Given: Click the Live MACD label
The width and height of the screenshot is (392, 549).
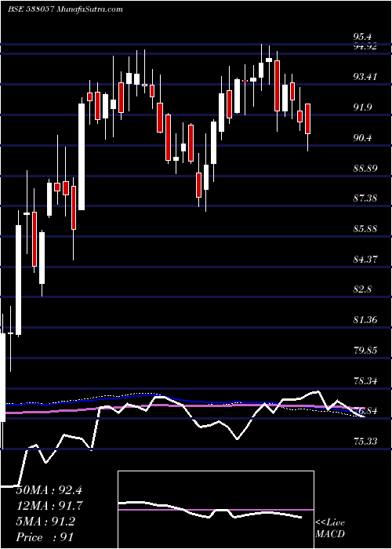Looking at the screenshot, I should (x=330, y=529).
